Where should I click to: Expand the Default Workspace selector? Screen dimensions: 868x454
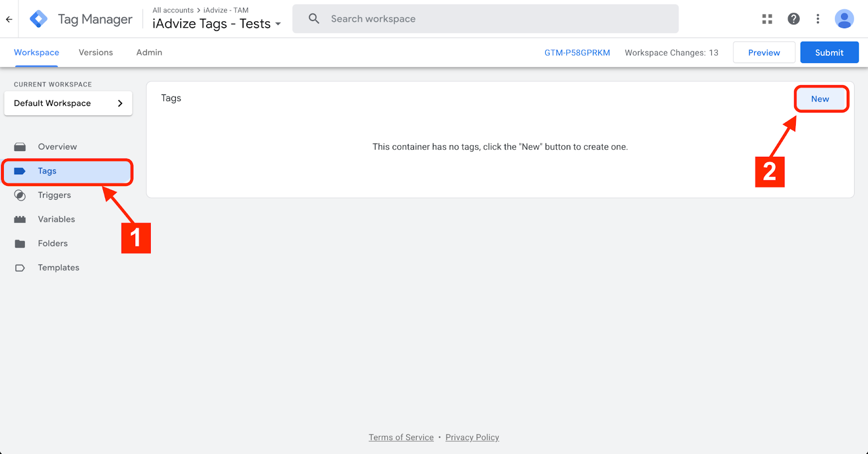coord(68,103)
